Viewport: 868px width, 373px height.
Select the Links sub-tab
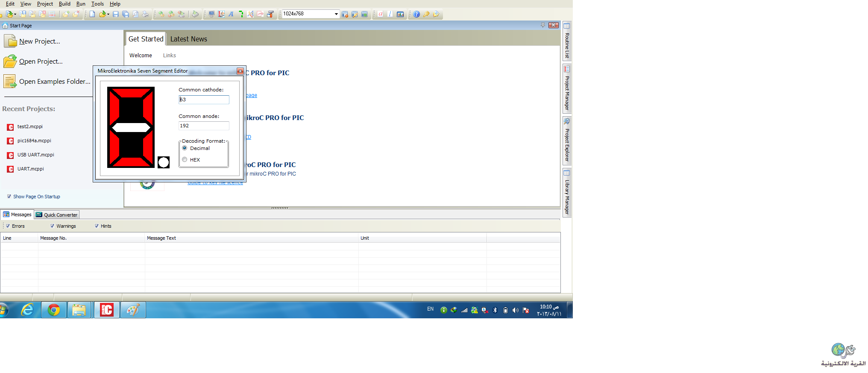(x=169, y=56)
